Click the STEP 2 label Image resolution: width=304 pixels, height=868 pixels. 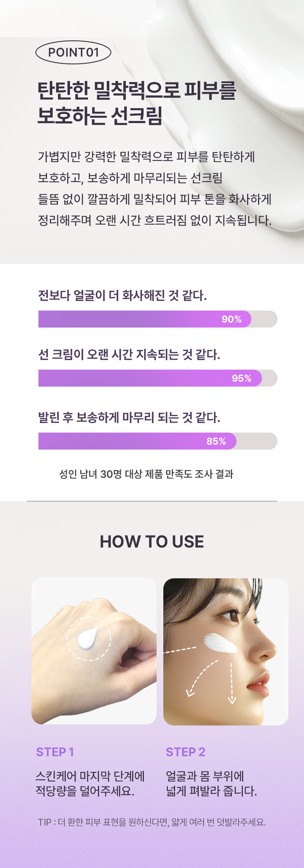[x=186, y=752]
